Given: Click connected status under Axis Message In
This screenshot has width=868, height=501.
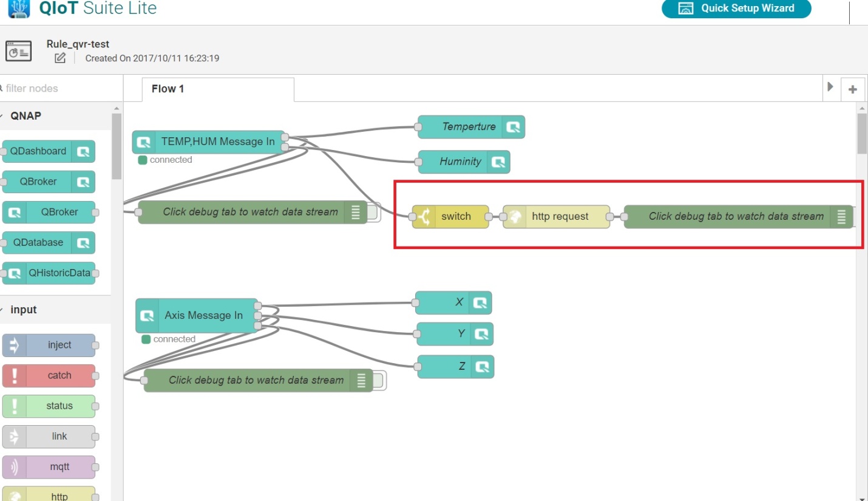Looking at the screenshot, I should tap(168, 339).
